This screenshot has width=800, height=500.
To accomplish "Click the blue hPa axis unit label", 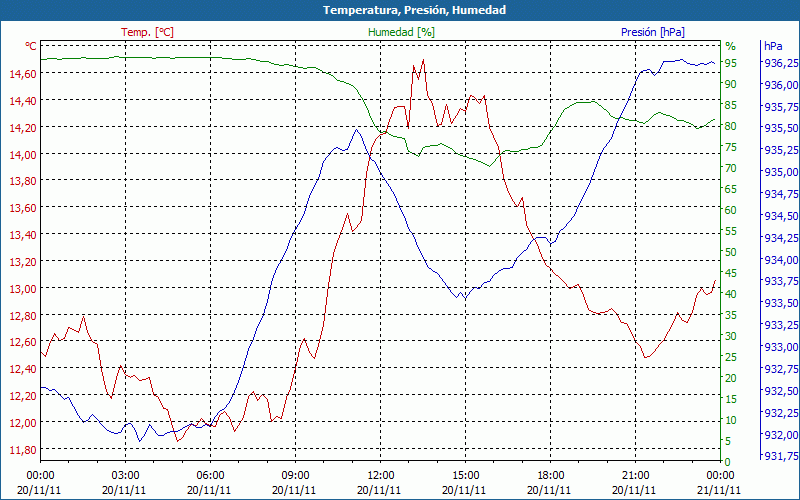I will tap(773, 46).
